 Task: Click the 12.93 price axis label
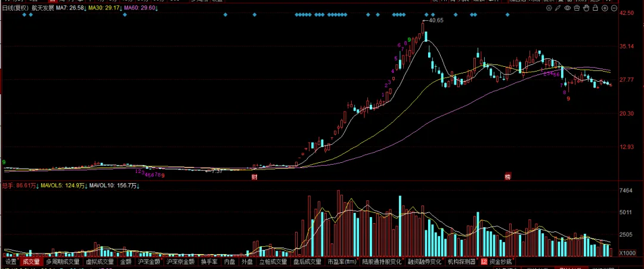tap(627, 147)
